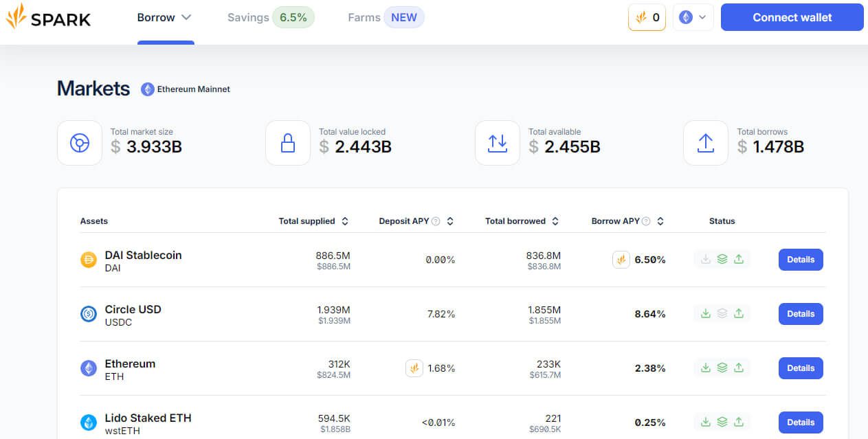The width and height of the screenshot is (868, 439).
Task: Open Details for Circle USD
Action: (x=801, y=314)
